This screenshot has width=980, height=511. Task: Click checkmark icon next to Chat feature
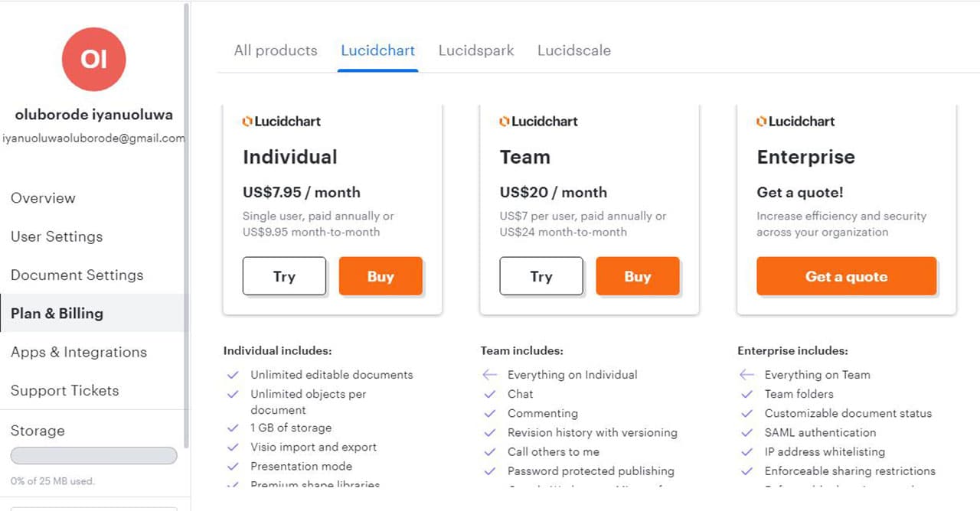tap(490, 394)
